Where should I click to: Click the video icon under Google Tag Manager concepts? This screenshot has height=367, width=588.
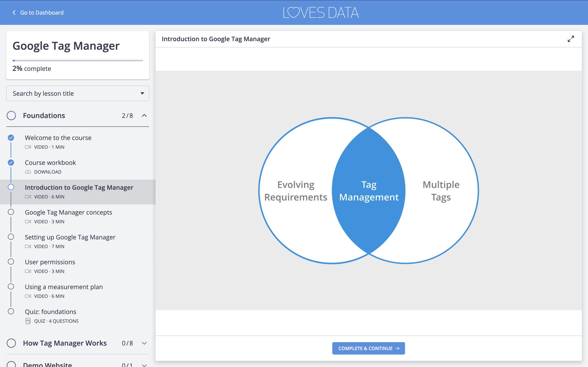(28, 221)
